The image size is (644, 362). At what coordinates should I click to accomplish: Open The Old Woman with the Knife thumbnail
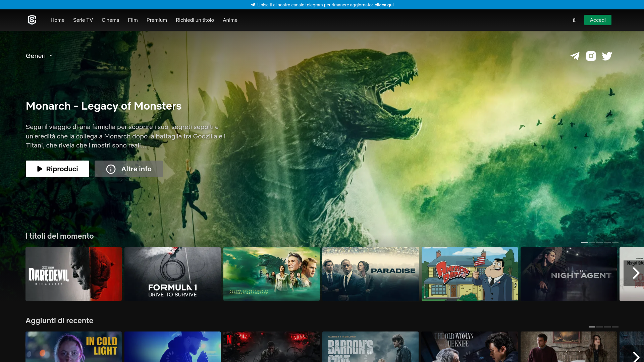(x=470, y=347)
